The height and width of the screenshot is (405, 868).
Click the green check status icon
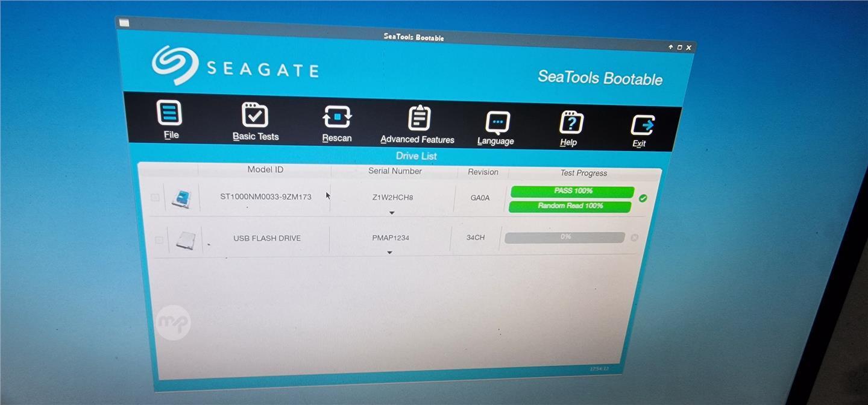pos(643,198)
